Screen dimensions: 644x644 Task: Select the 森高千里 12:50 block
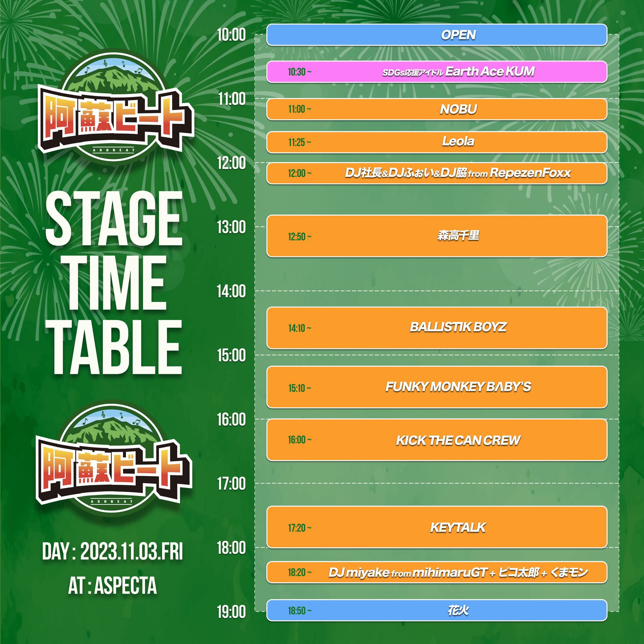click(x=437, y=236)
